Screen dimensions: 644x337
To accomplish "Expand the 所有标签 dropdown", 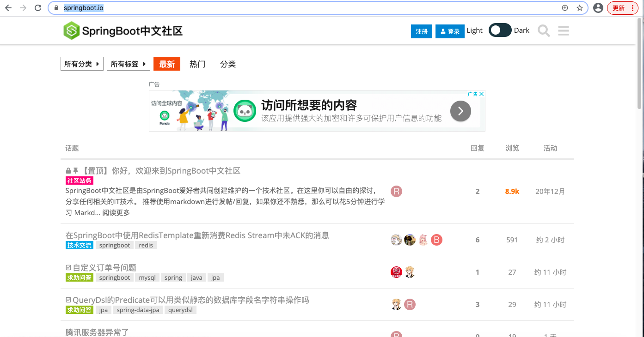I will [x=128, y=64].
